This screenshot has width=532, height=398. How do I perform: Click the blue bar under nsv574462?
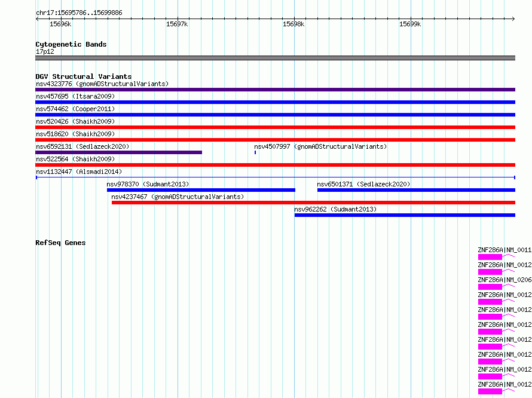coord(275,115)
